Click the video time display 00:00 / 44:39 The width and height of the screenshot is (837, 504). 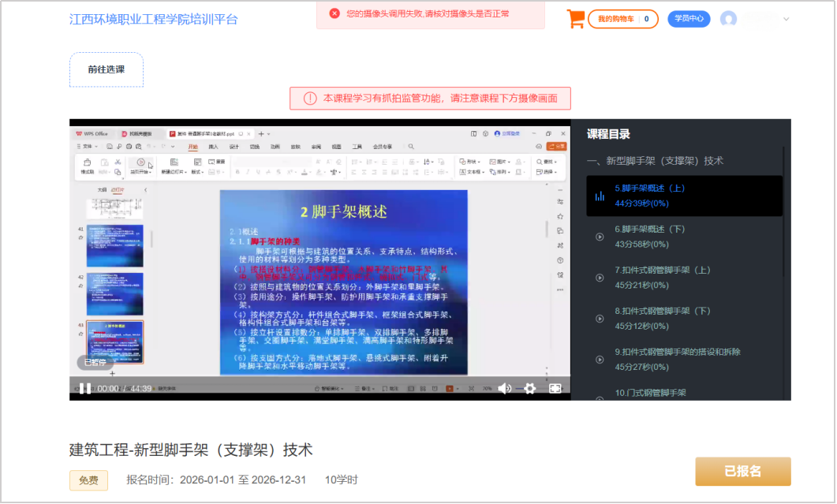pos(125,389)
